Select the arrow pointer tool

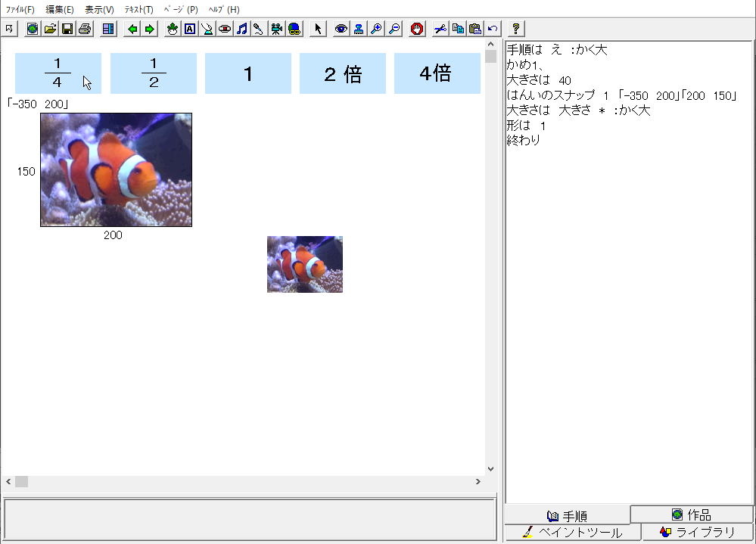tap(318, 29)
